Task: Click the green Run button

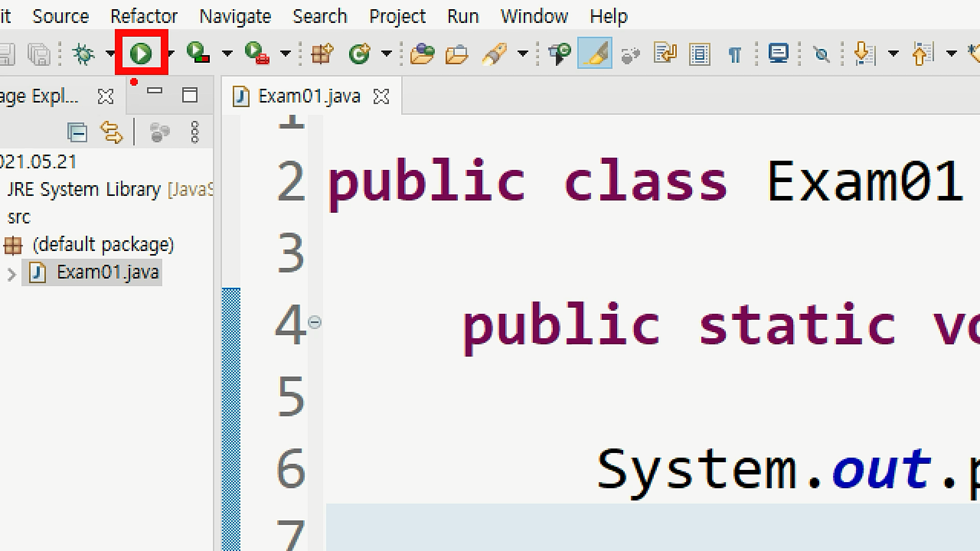Action: (x=141, y=54)
